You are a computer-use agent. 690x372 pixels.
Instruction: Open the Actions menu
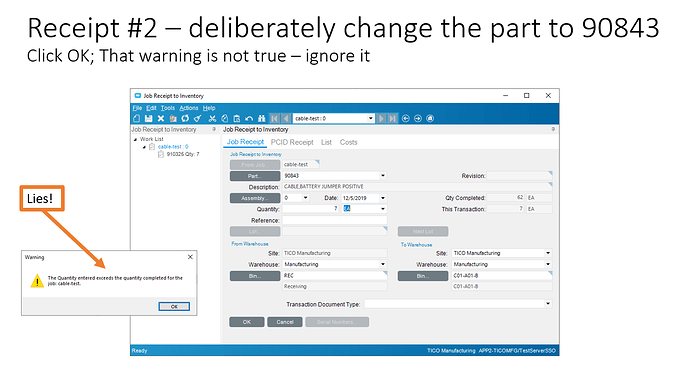[188, 108]
